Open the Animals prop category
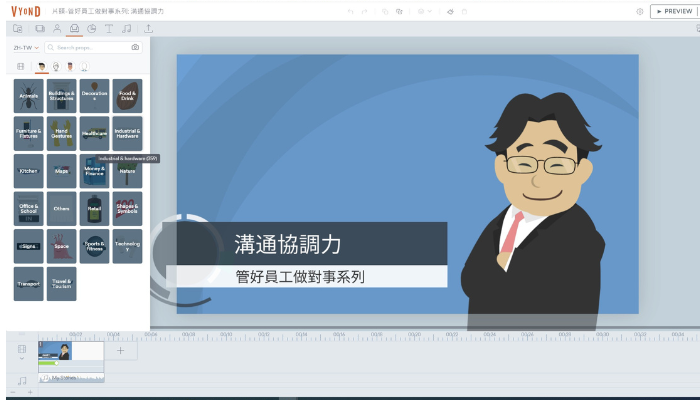 (x=28, y=95)
